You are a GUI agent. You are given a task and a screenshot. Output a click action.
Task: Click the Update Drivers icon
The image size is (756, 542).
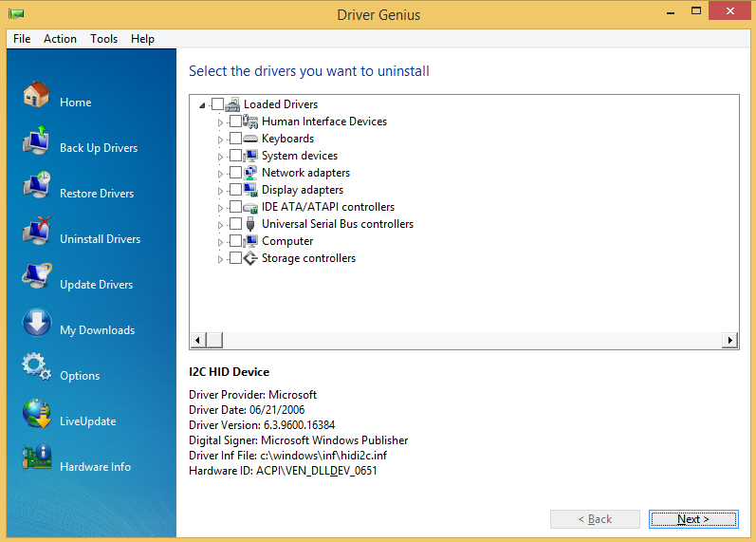click(x=37, y=276)
